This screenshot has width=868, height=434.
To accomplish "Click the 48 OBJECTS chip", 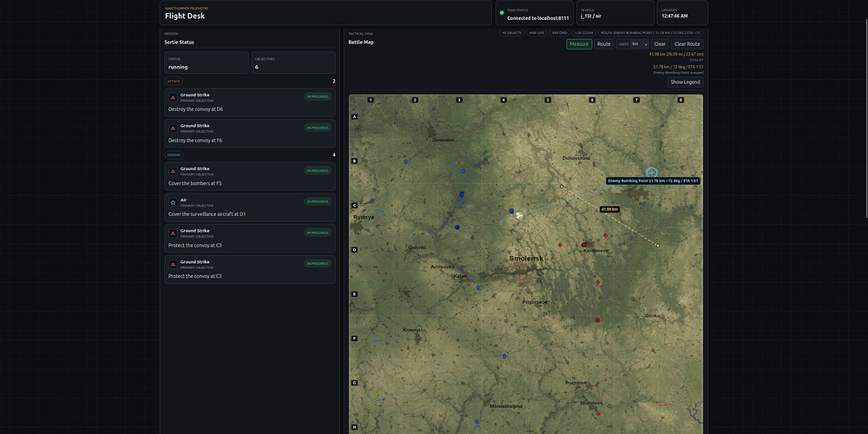I will tap(511, 33).
